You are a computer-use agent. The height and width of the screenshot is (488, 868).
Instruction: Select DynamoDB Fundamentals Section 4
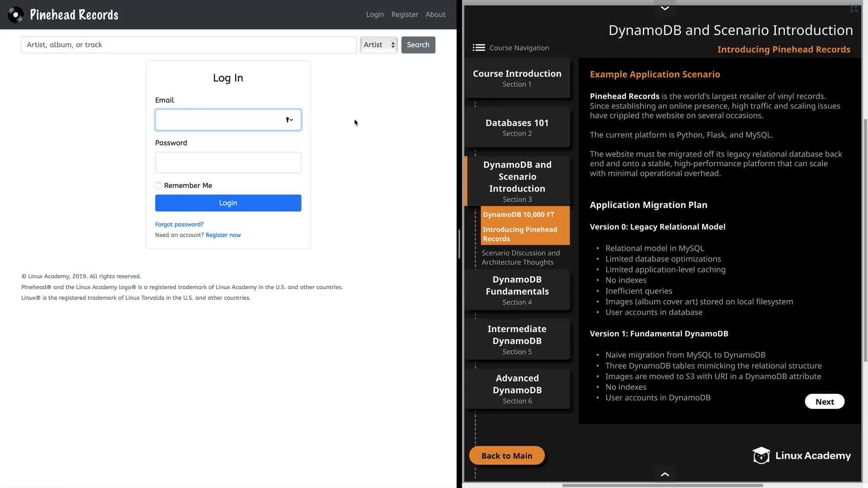click(517, 290)
